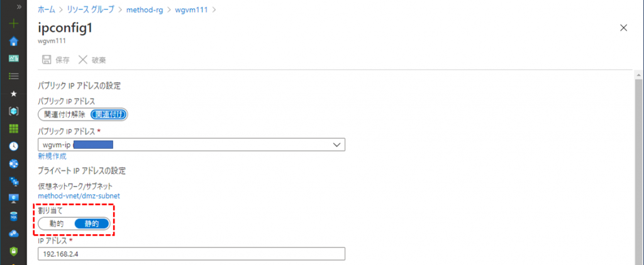
Task: Open the Home icon in sidebar
Action: pyautogui.click(x=14, y=41)
